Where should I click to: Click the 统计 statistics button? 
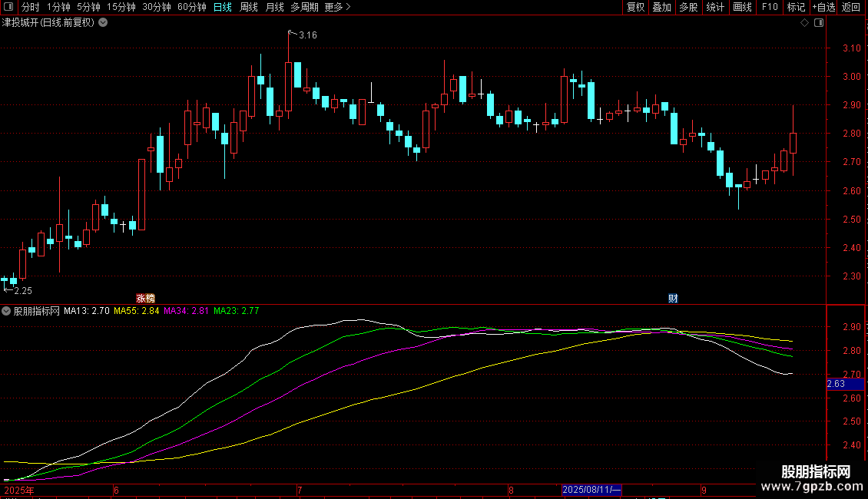coord(715,7)
